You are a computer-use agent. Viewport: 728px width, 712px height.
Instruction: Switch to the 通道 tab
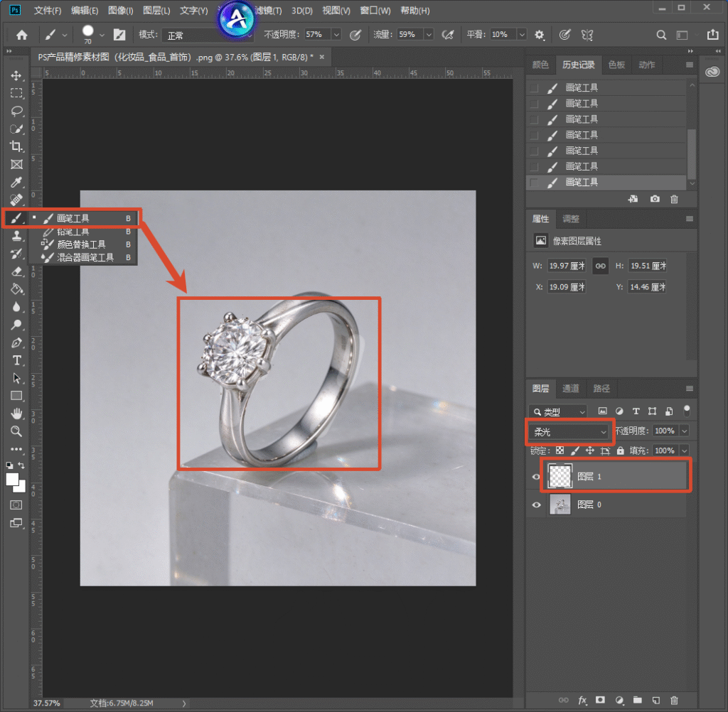pos(571,389)
